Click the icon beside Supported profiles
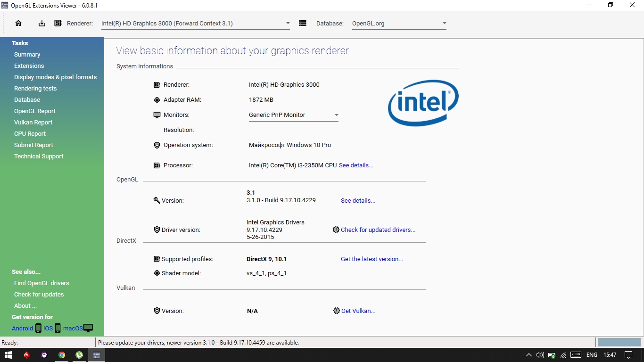 157,259
